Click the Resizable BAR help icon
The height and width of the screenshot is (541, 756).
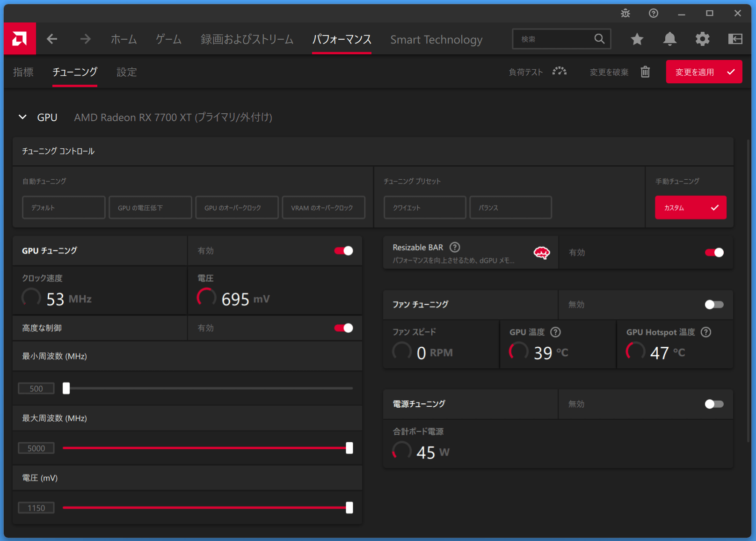455,247
